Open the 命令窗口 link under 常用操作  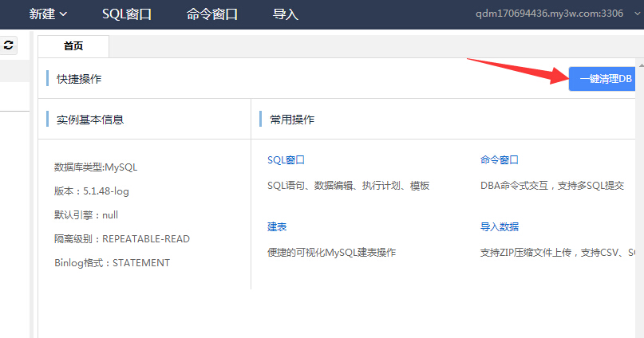[500, 160]
